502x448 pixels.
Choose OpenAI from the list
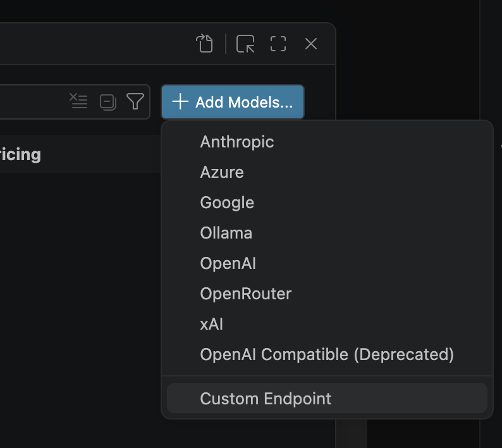click(327, 263)
